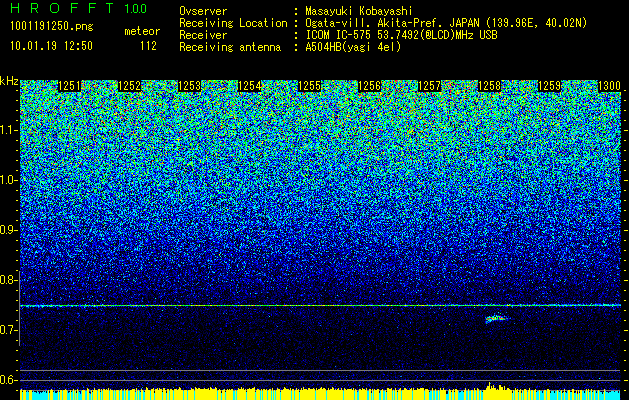629x400 pixels.
Task: Click the 1256 time marker label
Action: click(x=369, y=86)
